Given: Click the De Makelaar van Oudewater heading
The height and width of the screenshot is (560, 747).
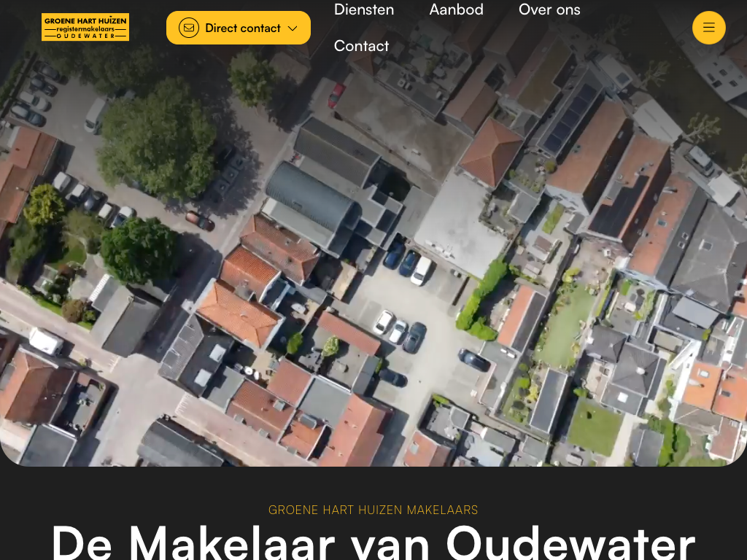Looking at the screenshot, I should tap(373, 542).
